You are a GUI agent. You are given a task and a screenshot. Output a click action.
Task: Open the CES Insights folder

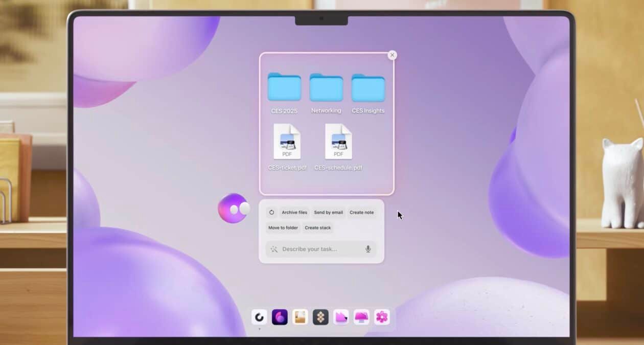point(368,88)
